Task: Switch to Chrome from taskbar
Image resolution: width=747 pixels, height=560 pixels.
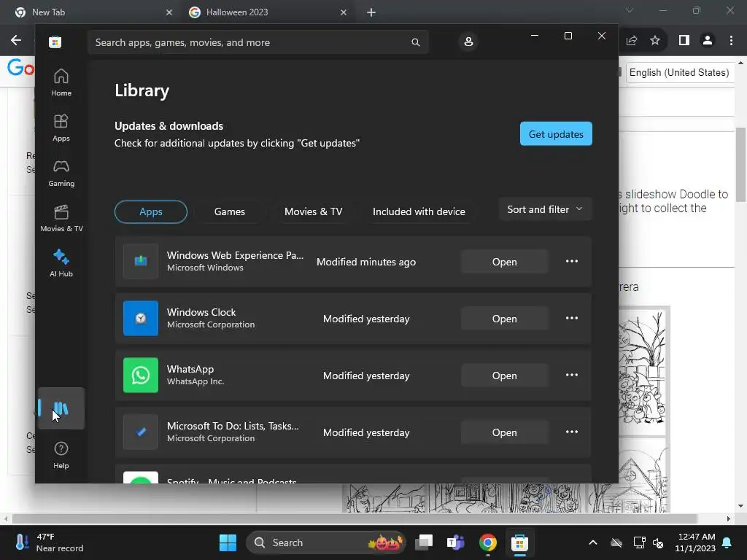Action: click(488, 542)
